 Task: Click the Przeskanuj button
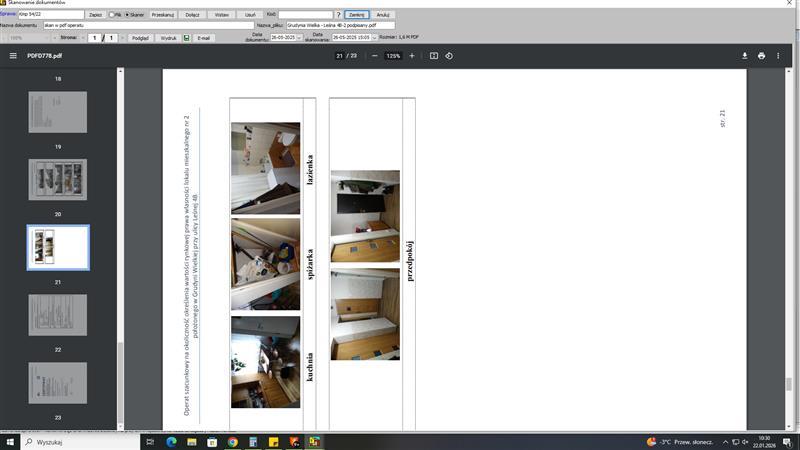163,15
